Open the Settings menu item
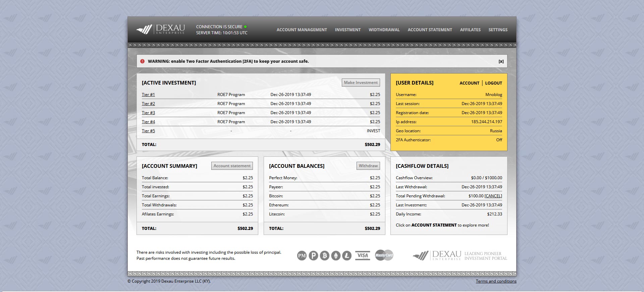Screen dimensions: 644x292 pos(498,30)
